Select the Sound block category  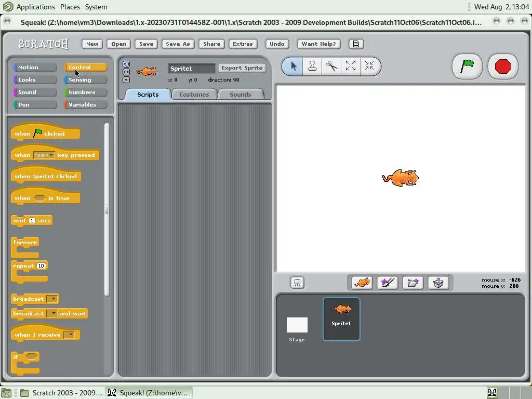point(35,92)
